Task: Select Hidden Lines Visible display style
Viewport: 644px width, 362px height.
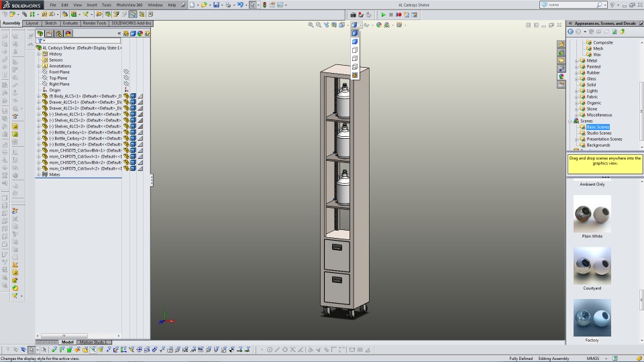Action: (355, 58)
